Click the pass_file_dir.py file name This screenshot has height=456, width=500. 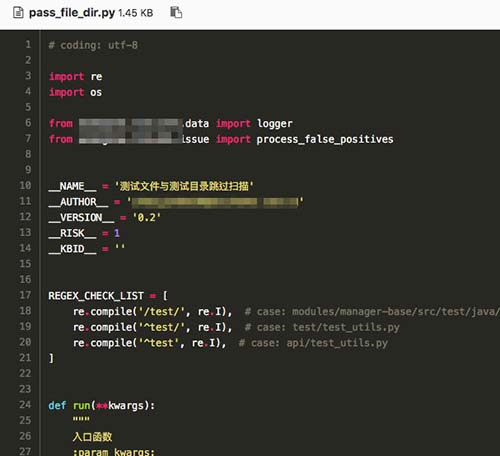(x=72, y=13)
